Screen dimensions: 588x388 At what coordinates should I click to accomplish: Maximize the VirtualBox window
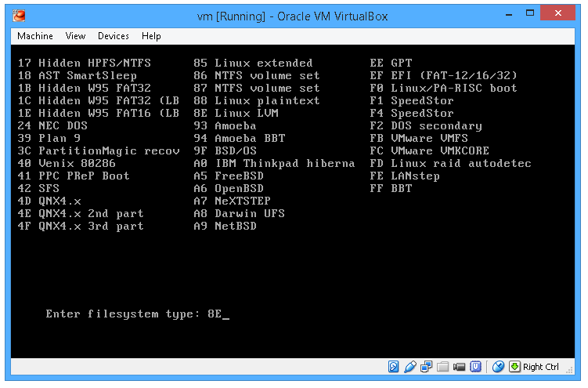[x=530, y=13]
